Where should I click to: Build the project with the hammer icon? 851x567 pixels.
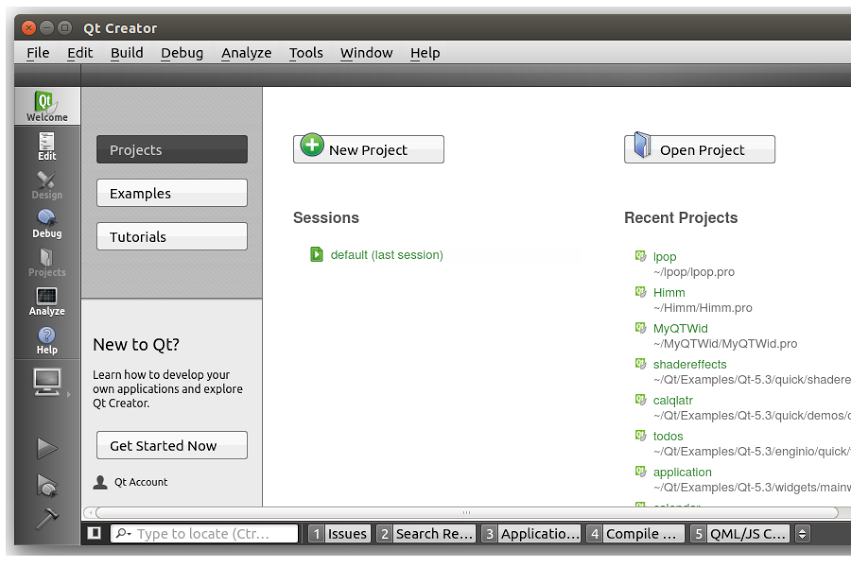click(x=47, y=518)
